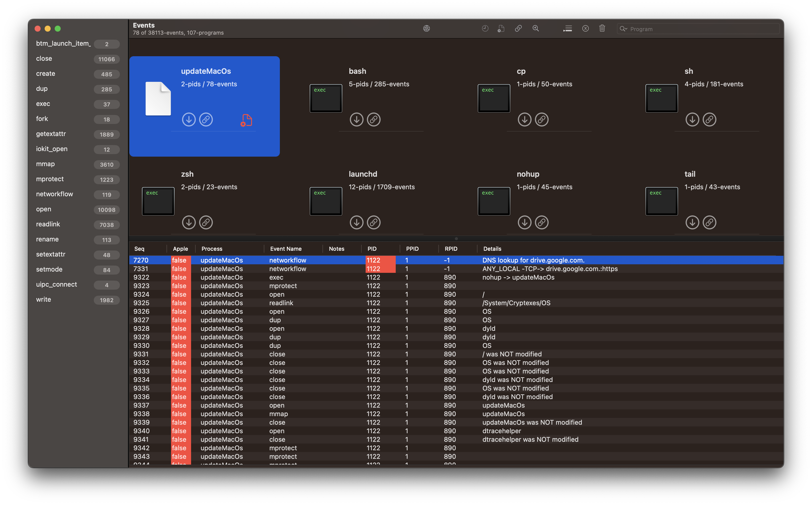Screen dimensions: 812x505
Task: Click link icon on sh card
Action: (709, 119)
